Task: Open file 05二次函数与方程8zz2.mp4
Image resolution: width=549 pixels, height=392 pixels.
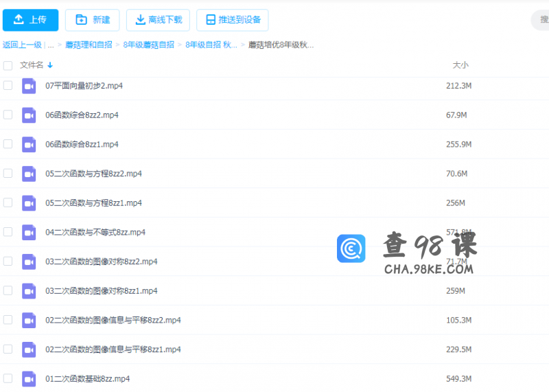Action: [93, 174]
